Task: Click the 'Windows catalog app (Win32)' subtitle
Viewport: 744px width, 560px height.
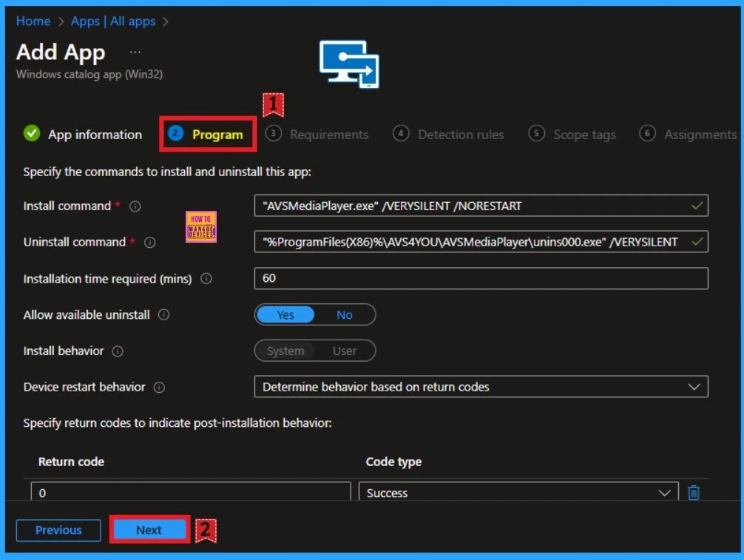Action: (x=89, y=75)
